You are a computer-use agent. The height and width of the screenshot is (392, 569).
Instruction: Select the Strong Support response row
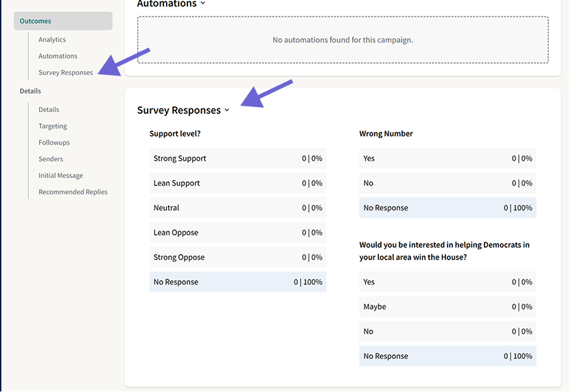point(237,159)
